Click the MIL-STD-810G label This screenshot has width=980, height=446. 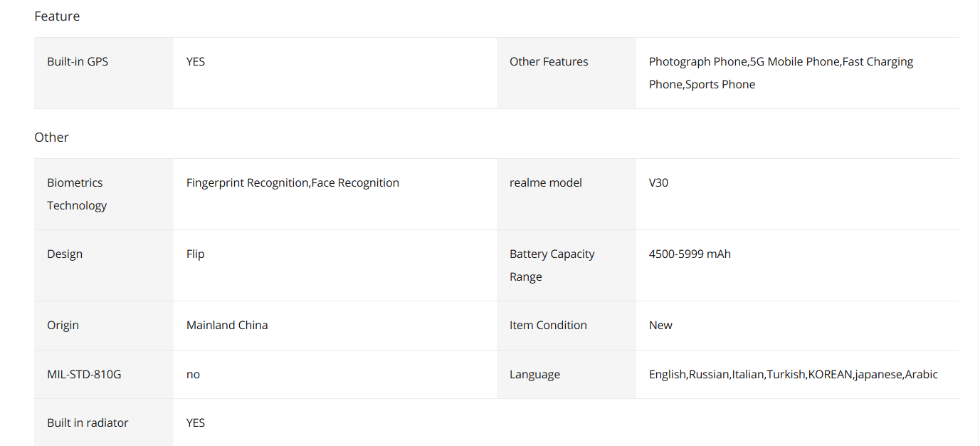[84, 374]
